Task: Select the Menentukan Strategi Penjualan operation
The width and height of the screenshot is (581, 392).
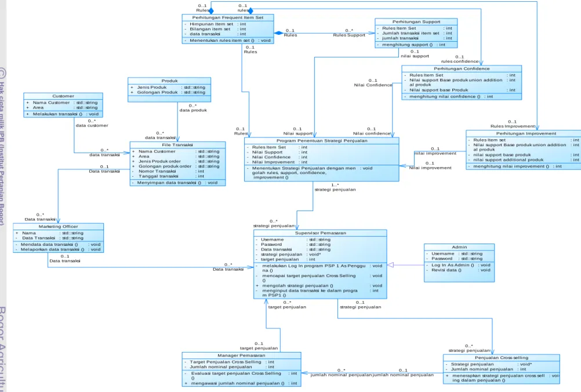Action: click(x=304, y=173)
